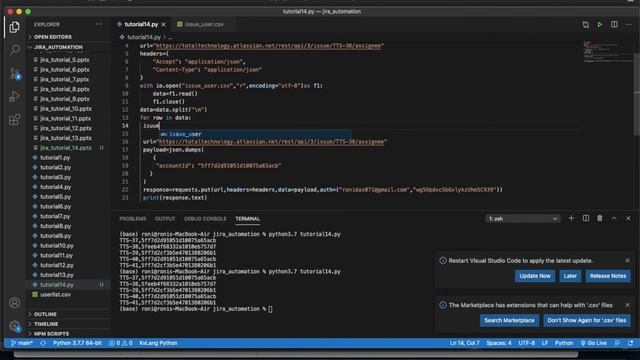Click the Later button
Screen dimensions: 640x360
tap(570, 276)
